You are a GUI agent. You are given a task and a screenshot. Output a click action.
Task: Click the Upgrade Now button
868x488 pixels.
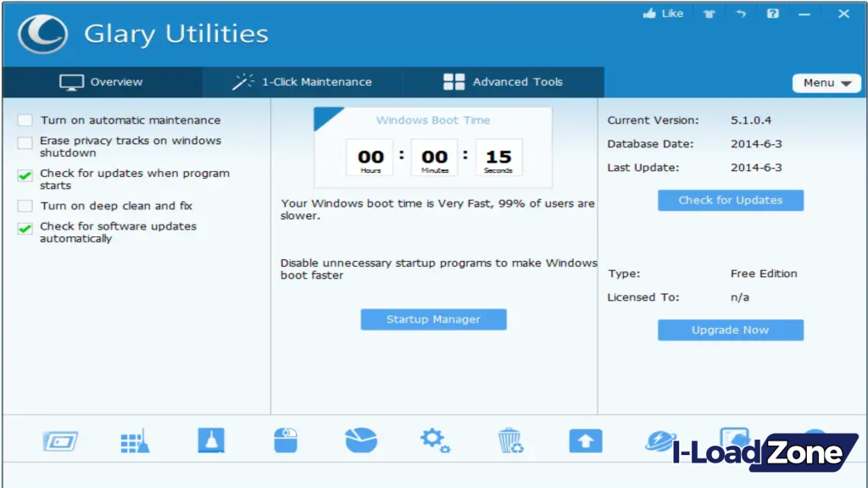point(730,330)
